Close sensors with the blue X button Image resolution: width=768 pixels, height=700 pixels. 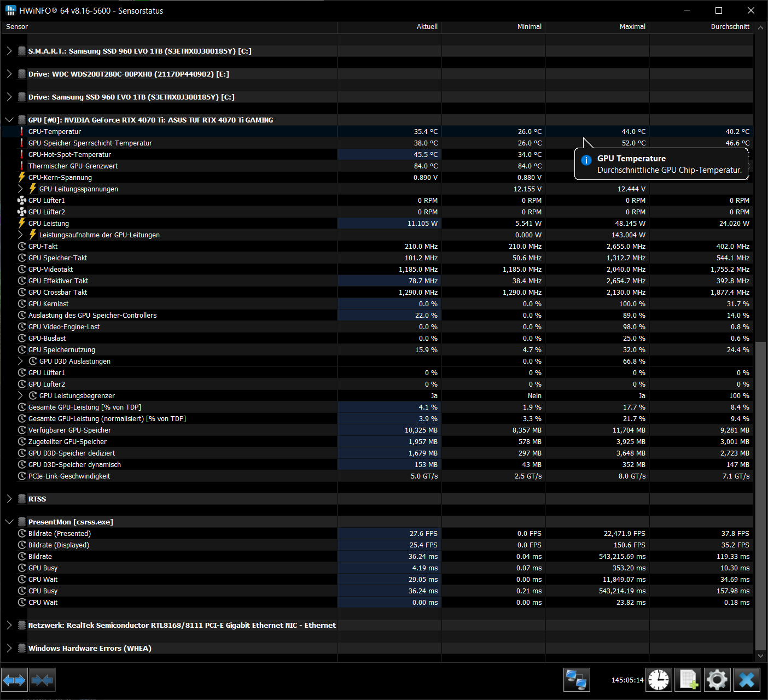[747, 680]
